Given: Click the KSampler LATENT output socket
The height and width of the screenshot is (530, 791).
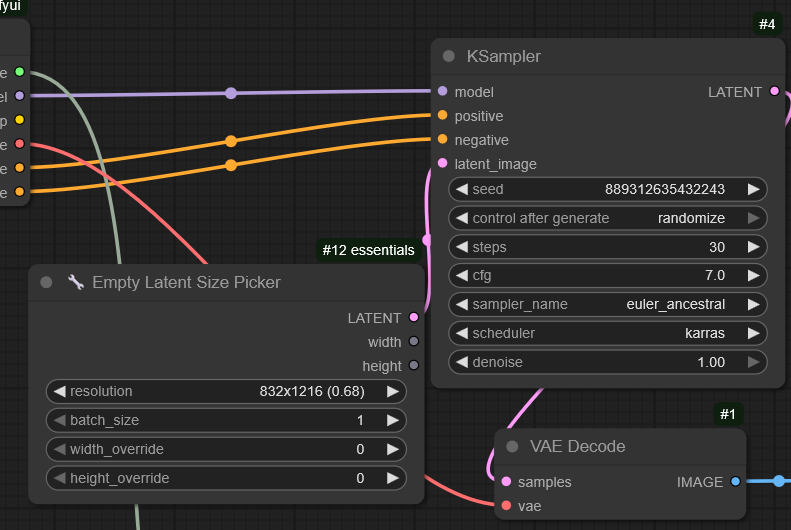Looking at the screenshot, I should pos(774,92).
